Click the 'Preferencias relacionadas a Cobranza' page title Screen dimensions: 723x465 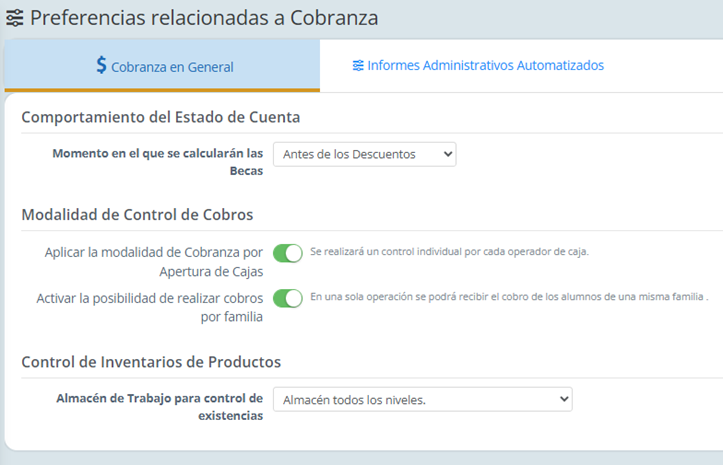pyautogui.click(x=204, y=18)
